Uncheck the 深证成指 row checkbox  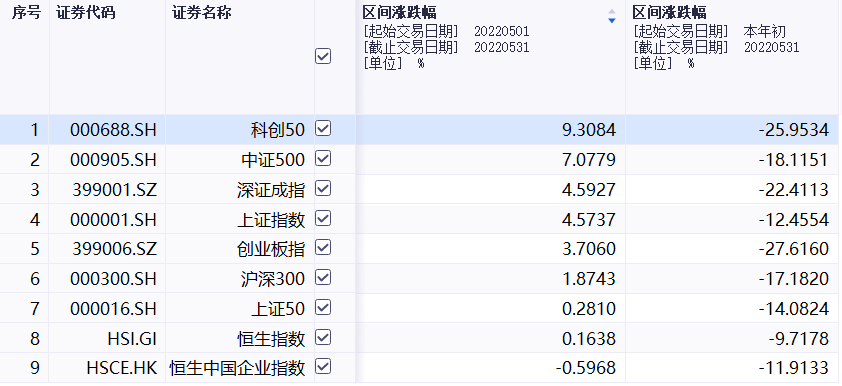point(323,188)
